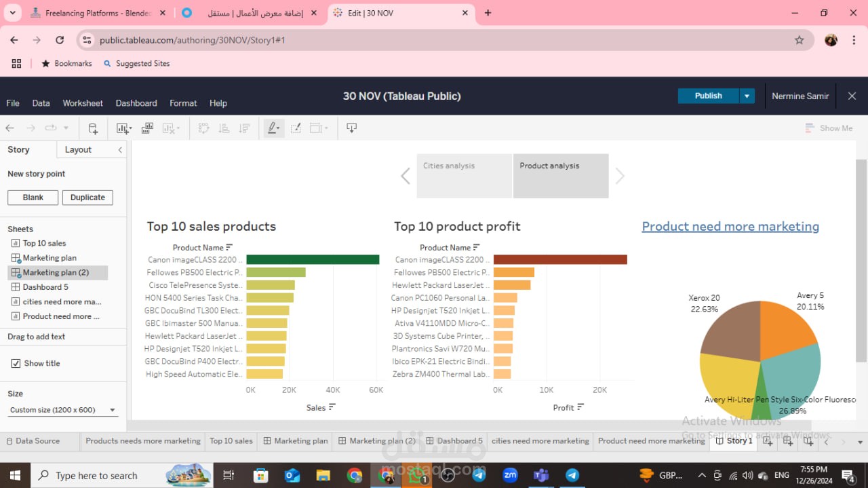
Task: Click the New Data Source toolbar icon
Action: coord(93,128)
